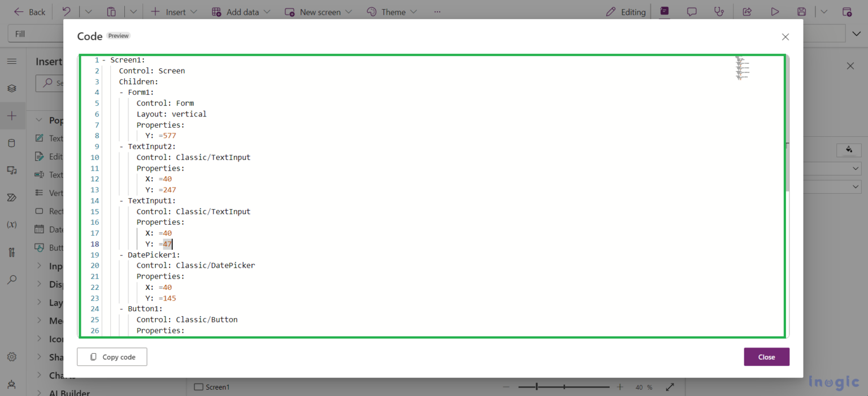Open the Settings gear icon

click(12, 357)
